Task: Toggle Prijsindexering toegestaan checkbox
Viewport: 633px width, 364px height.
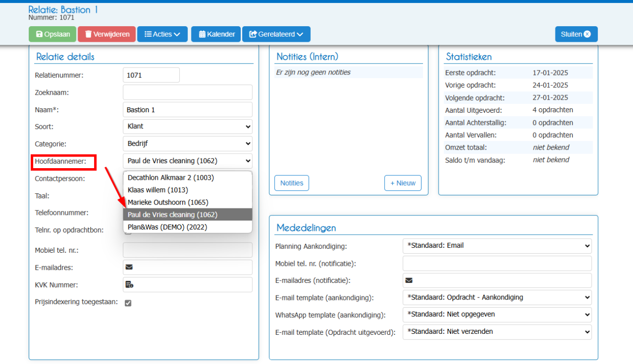Action: [x=128, y=303]
